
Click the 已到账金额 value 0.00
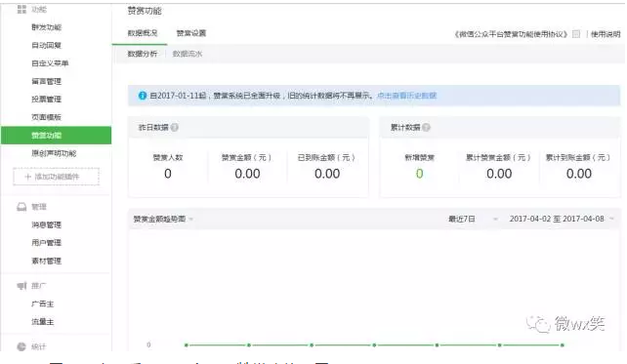327,174
